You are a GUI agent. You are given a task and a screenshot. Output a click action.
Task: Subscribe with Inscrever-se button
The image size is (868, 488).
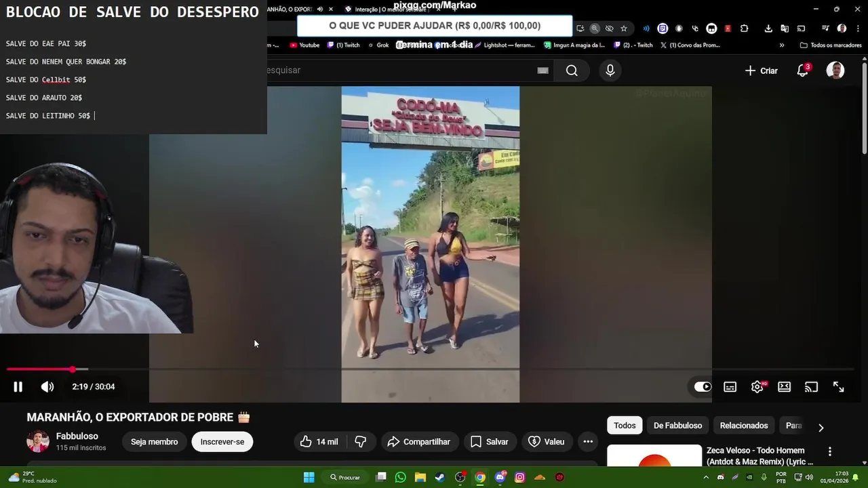point(222,442)
